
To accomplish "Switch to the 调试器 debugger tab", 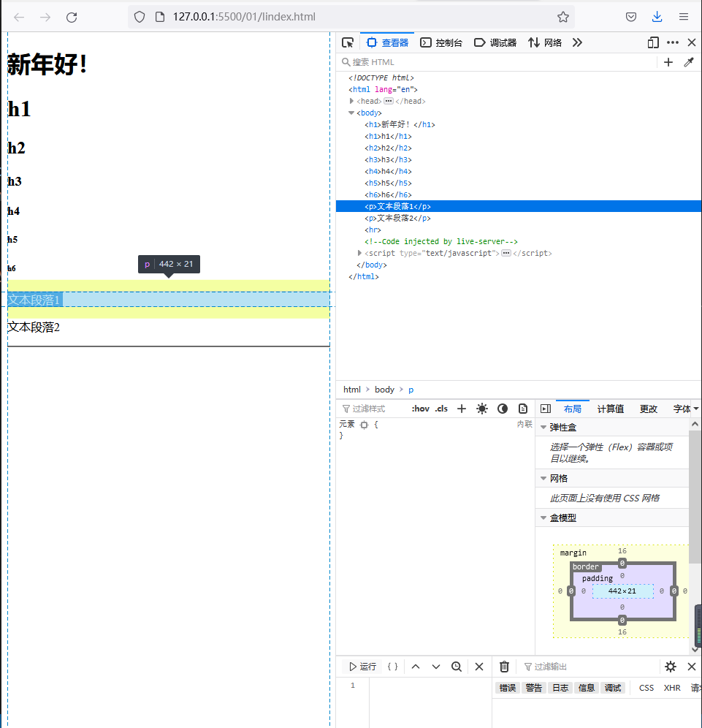I will click(x=495, y=42).
